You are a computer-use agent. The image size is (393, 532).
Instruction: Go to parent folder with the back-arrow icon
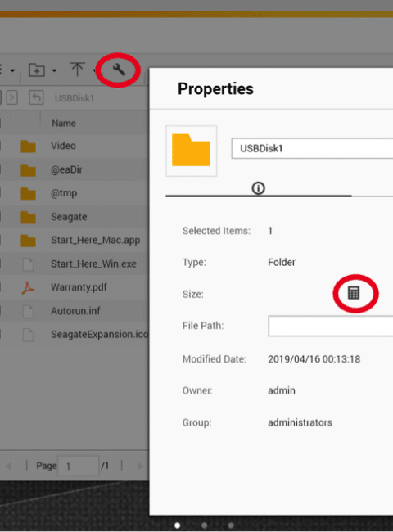36,97
